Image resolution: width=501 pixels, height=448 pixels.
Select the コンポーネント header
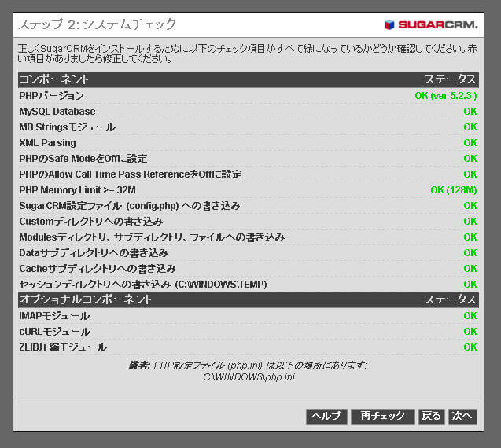(x=53, y=79)
